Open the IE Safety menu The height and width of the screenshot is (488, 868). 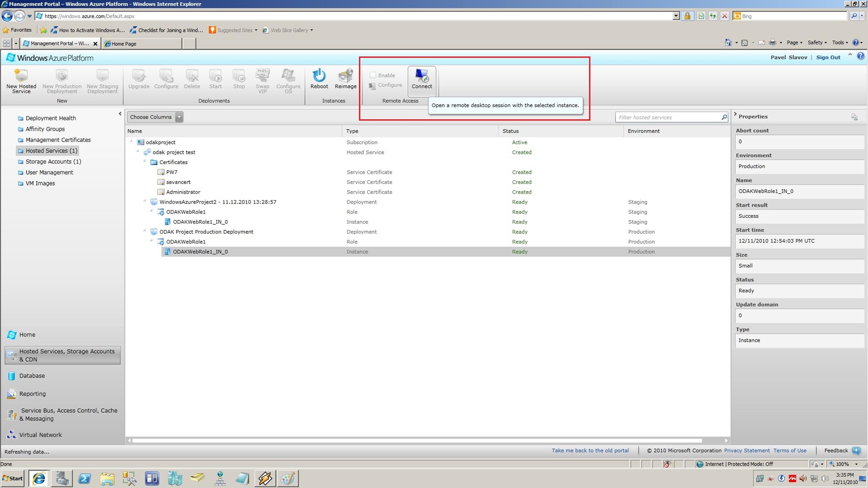click(x=817, y=43)
